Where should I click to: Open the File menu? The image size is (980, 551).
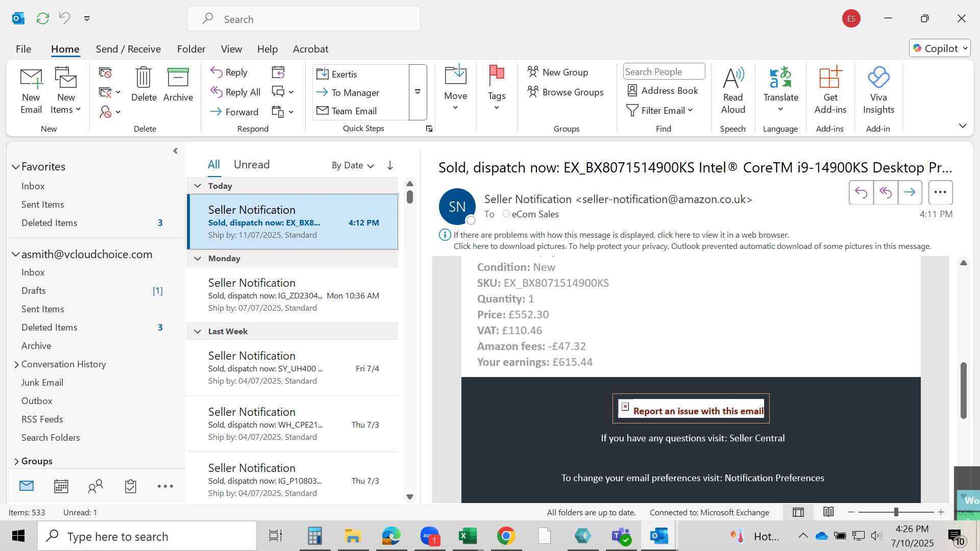pyautogui.click(x=23, y=49)
